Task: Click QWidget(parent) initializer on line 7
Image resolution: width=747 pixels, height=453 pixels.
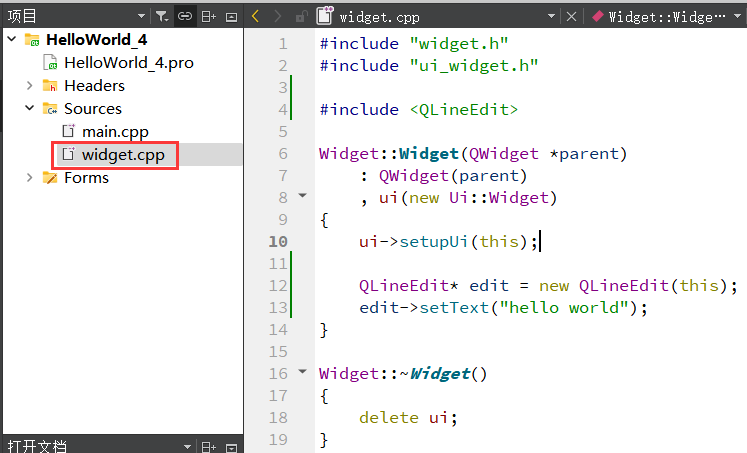Action: [453, 176]
